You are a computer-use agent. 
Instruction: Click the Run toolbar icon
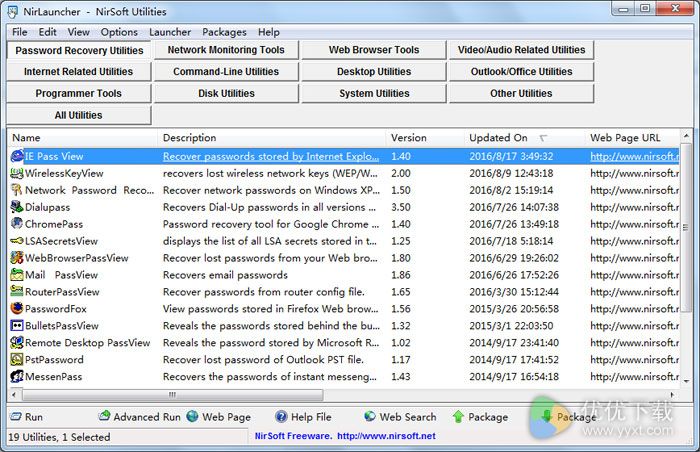[x=16, y=417]
